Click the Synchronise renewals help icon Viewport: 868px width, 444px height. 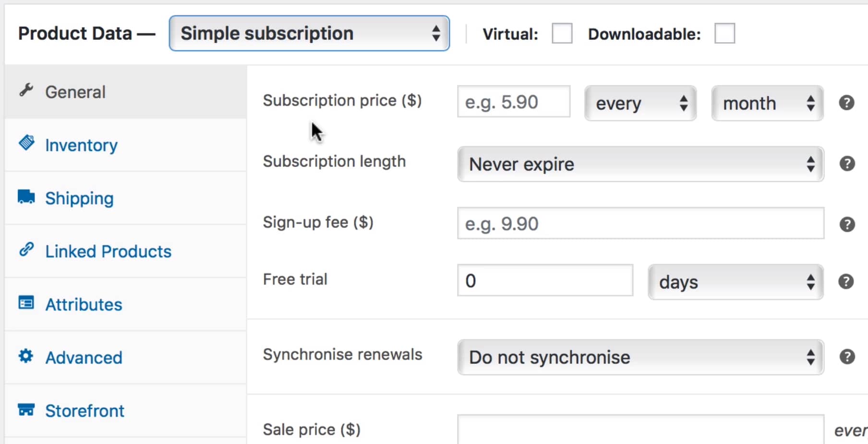[847, 357]
